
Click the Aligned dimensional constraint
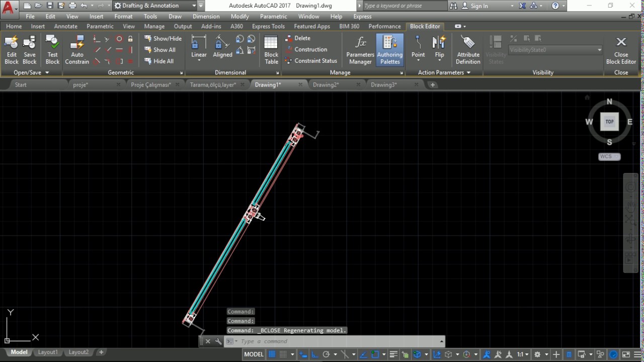tap(222, 48)
